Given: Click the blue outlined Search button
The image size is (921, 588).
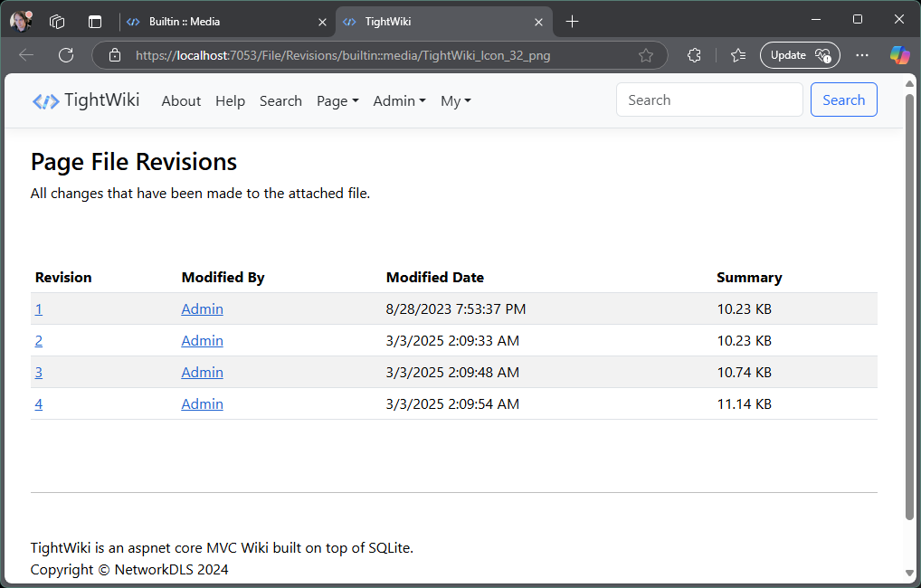Looking at the screenshot, I should pyautogui.click(x=843, y=100).
